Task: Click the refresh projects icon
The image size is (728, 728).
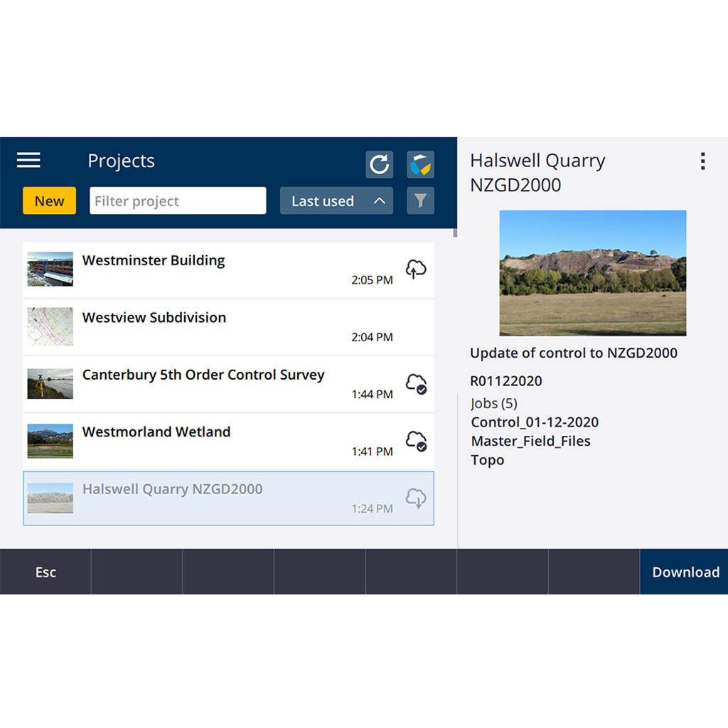Action: tap(379, 164)
